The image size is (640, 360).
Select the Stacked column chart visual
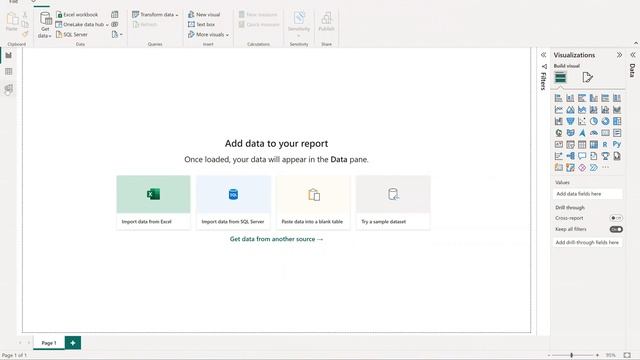tap(570, 98)
